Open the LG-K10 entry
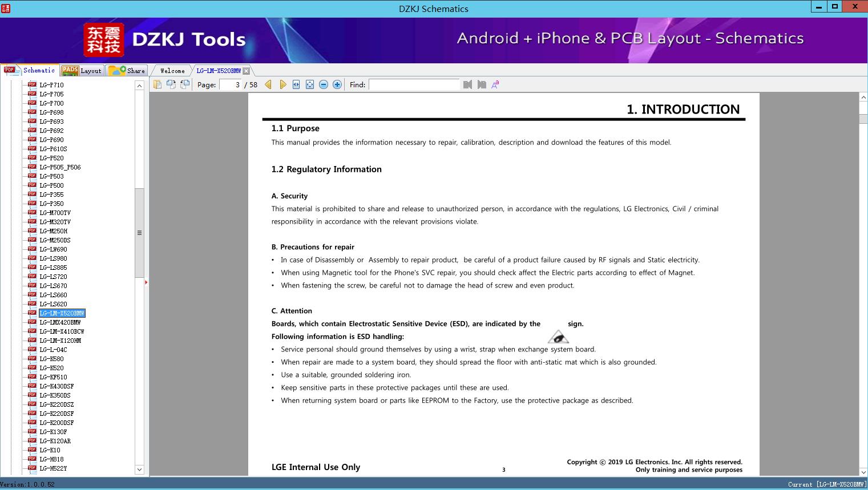 50,450
